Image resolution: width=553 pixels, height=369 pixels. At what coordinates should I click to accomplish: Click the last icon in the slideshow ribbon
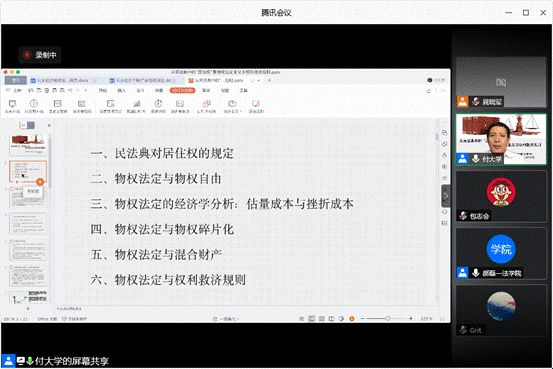click(256, 105)
